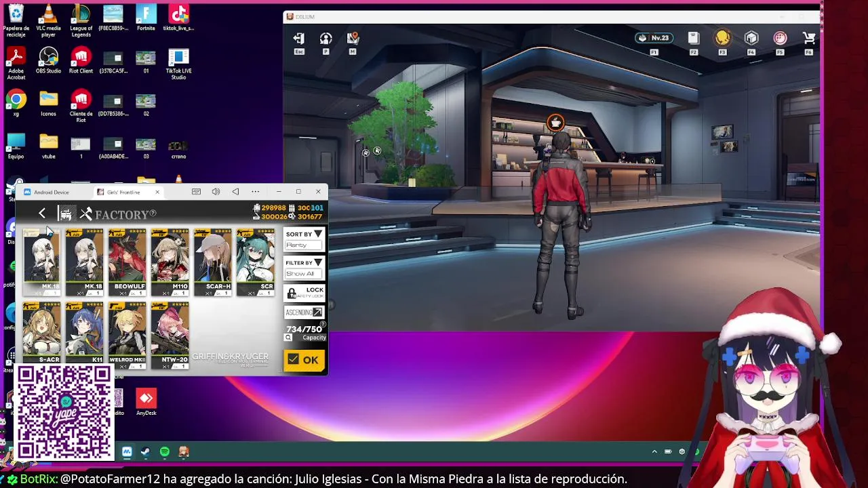Select the M110 doll card
This screenshot has width=868, height=488.
tap(170, 262)
